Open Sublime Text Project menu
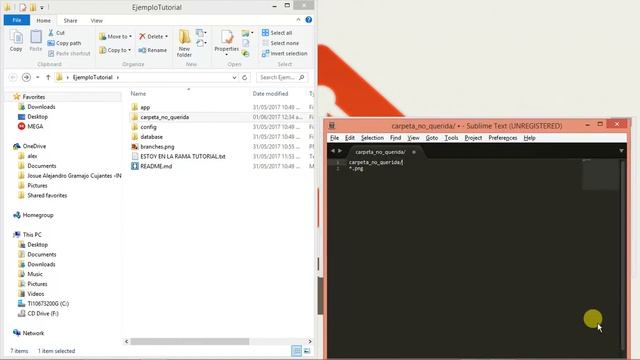The image size is (640, 360). [473, 138]
